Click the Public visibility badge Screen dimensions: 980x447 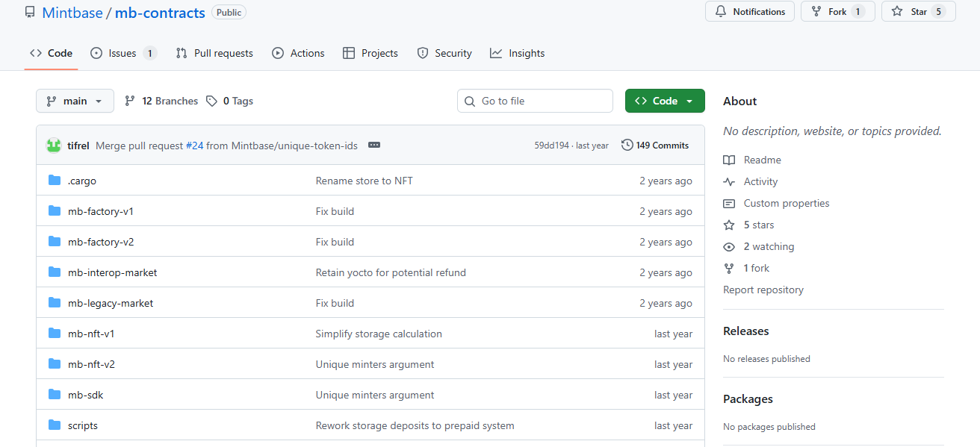coord(229,12)
